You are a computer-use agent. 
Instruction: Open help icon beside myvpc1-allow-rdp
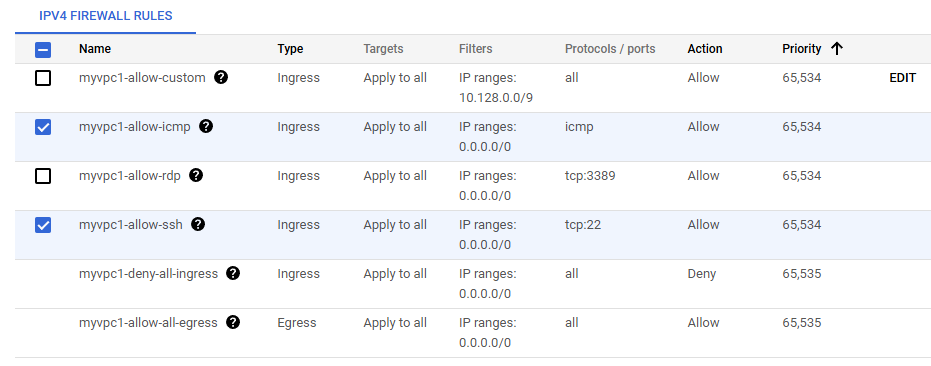[x=196, y=175]
